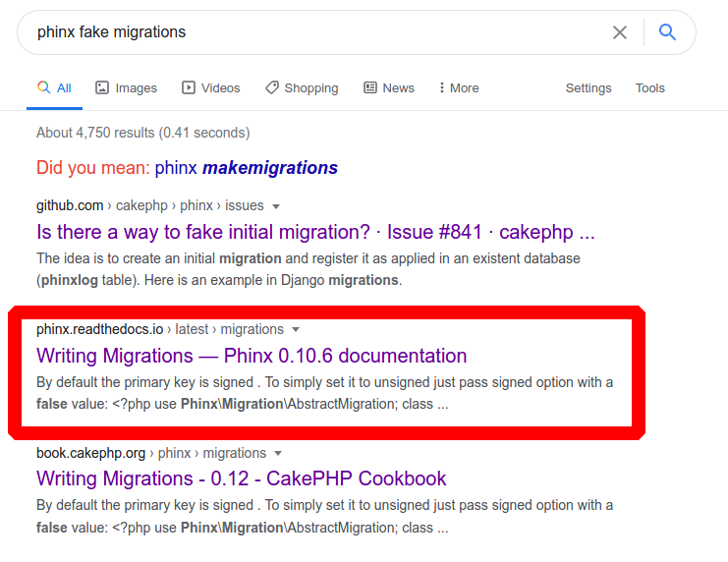This screenshot has height=562, width=728.
Task: Expand dropdown arrow next to github.com breadcrumb
Action: pos(276,206)
